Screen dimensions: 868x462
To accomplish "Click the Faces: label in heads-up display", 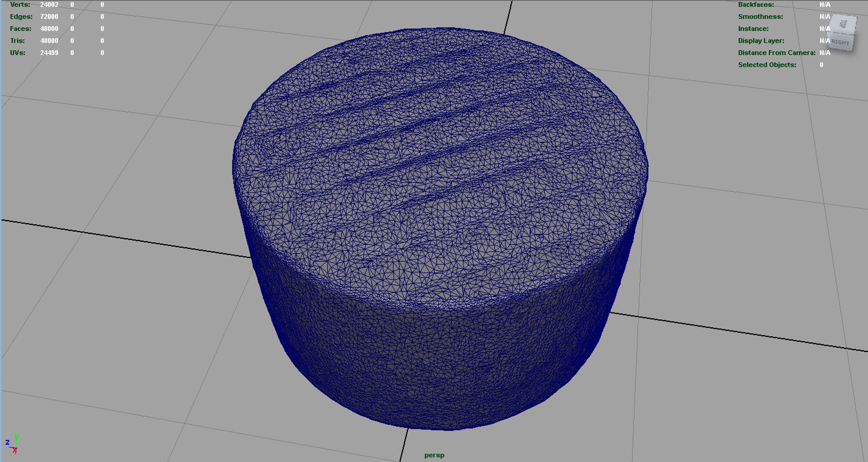I will coord(21,28).
